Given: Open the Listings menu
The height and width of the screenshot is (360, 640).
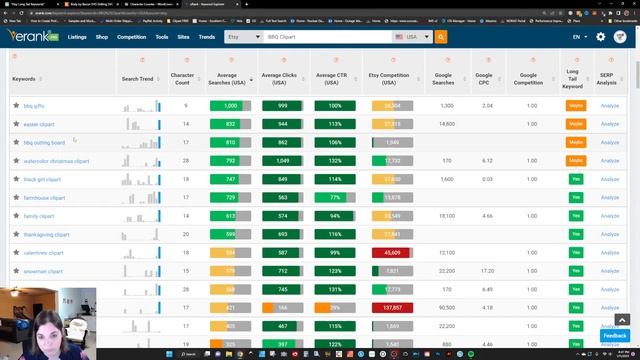Looking at the screenshot, I should click(77, 37).
